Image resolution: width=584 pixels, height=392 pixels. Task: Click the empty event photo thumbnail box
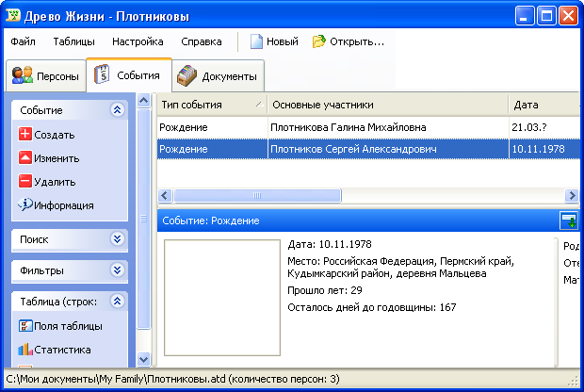(222, 298)
